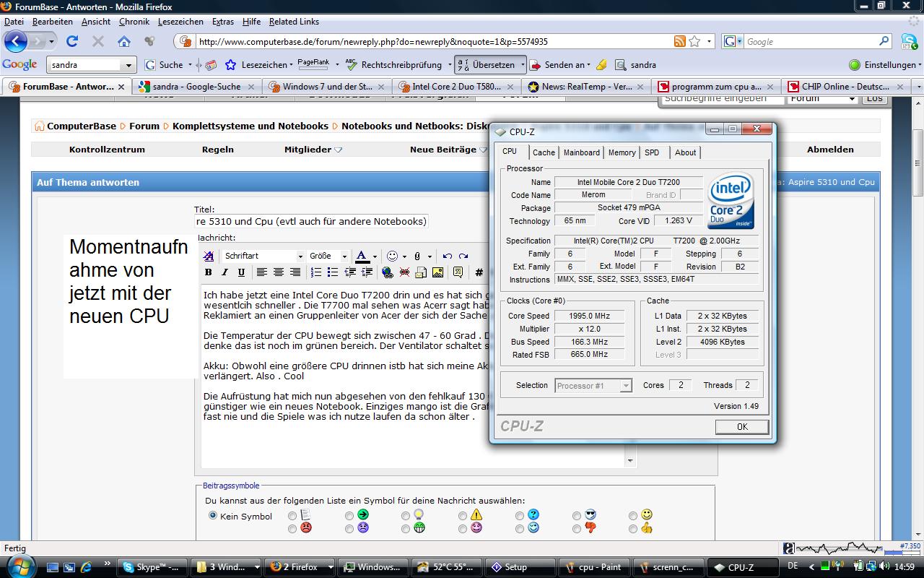Click the Remove Formatting icon in the editor
924x578 pixels.
click(x=208, y=256)
